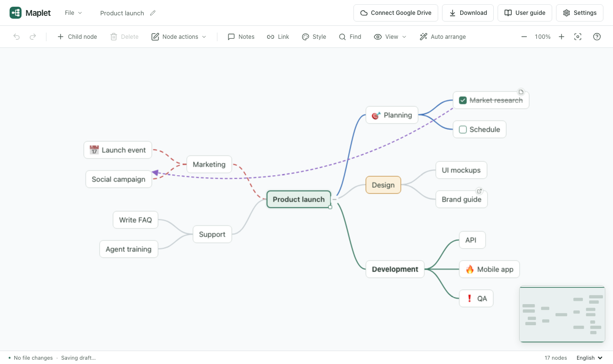Check the Schedule task checkbox
Screen dimensions: 613x364
tap(463, 130)
